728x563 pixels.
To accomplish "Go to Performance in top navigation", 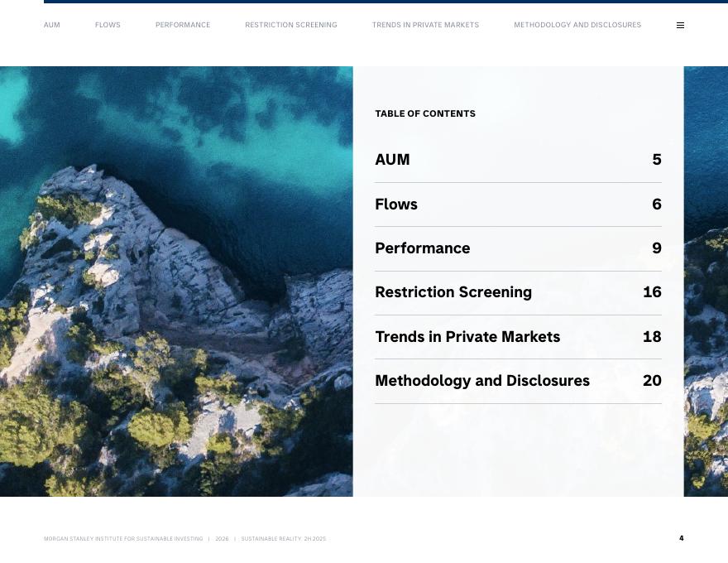I will (x=183, y=25).
